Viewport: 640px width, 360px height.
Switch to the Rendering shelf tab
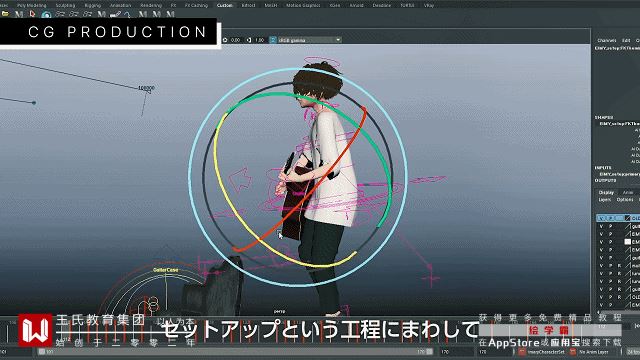[151, 5]
